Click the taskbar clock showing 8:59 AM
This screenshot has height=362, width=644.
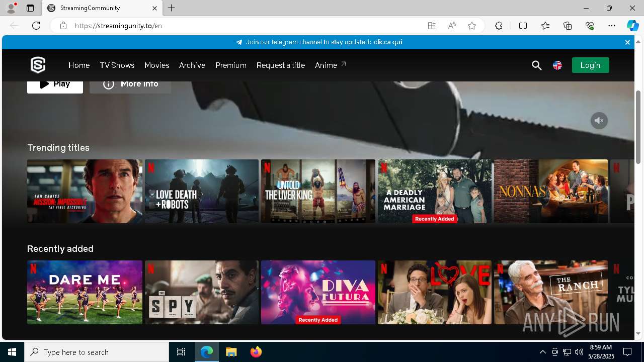click(x=601, y=352)
